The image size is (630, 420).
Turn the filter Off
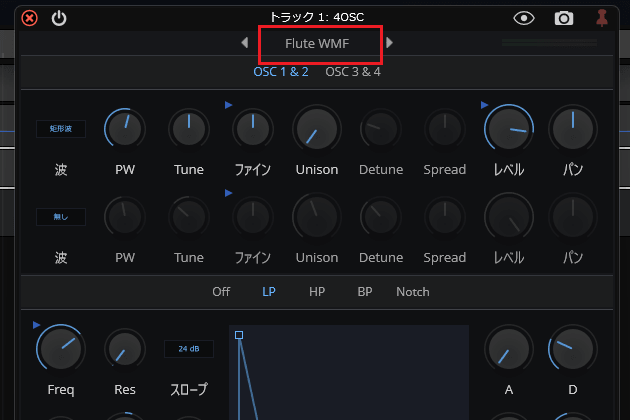click(221, 292)
